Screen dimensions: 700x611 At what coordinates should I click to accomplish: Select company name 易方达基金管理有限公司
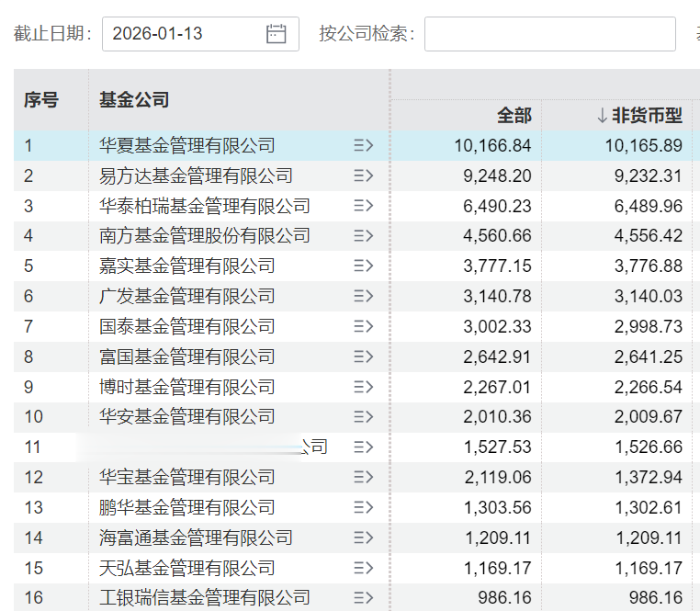(196, 176)
